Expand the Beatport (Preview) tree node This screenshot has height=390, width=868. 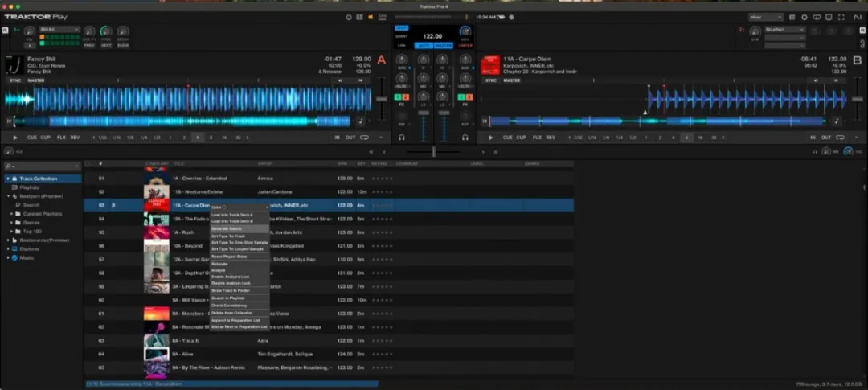click(x=8, y=196)
